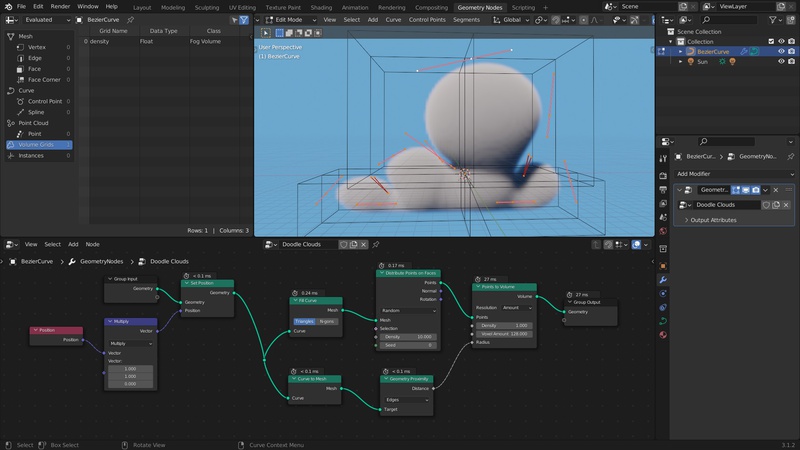The width and height of the screenshot is (800, 450).
Task: Select the Tweak tool icon in the viewport
Action: pos(267,32)
